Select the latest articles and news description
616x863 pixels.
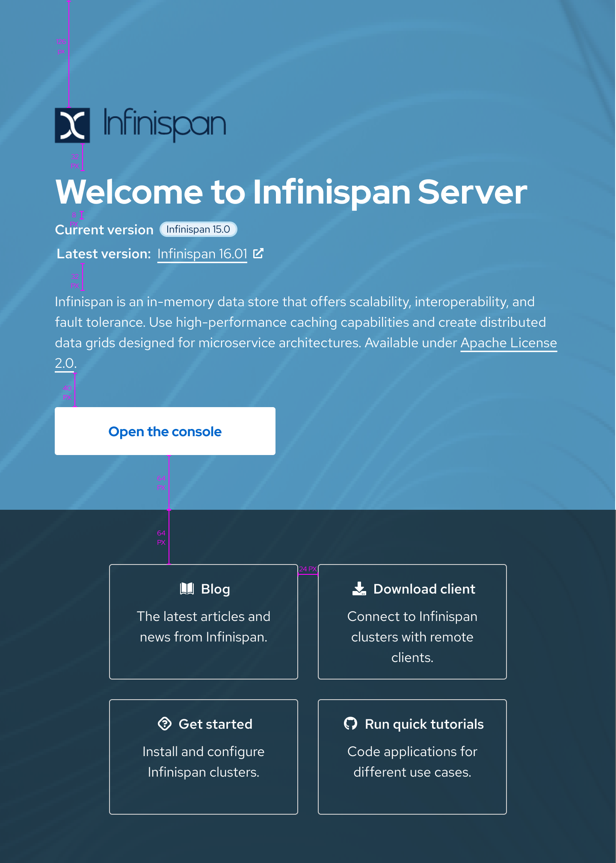(204, 627)
